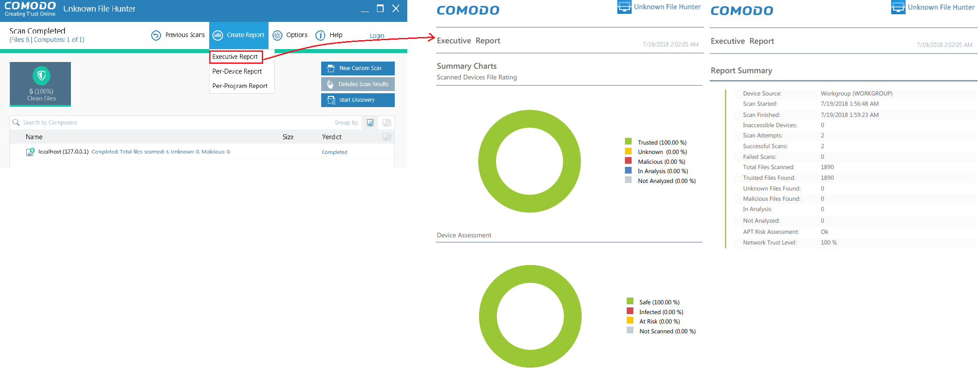This screenshot has width=980, height=369.
Task: Select the localhost (127.0.0.1) row
Action: pos(202,152)
